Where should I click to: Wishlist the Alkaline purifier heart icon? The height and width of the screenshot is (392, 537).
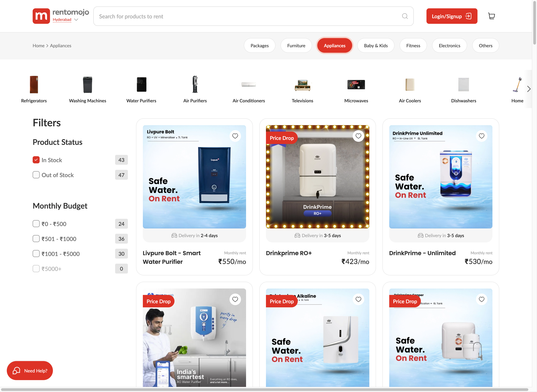coord(358,299)
